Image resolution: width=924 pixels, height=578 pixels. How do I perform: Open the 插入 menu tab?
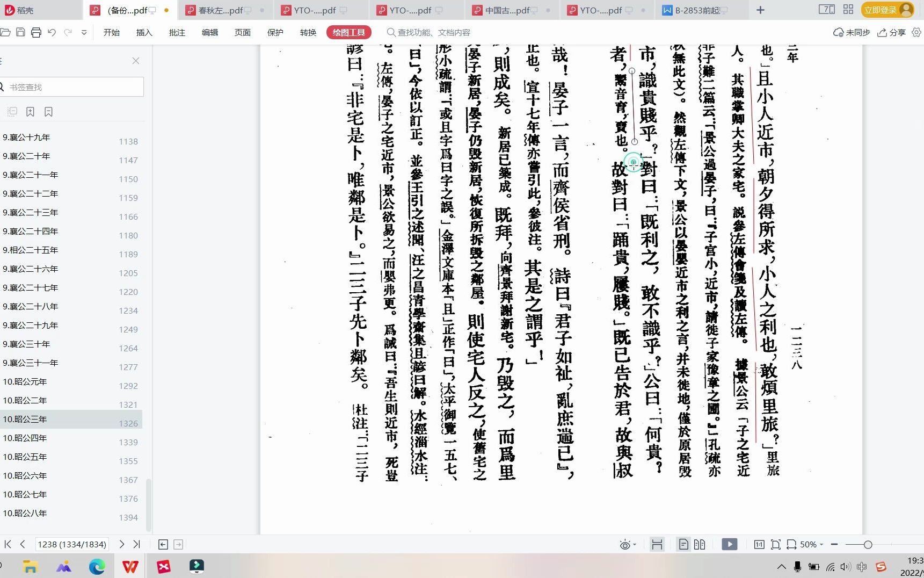coord(144,33)
